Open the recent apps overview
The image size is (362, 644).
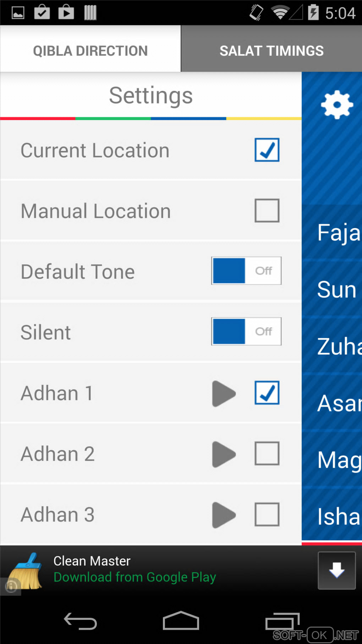(283, 622)
